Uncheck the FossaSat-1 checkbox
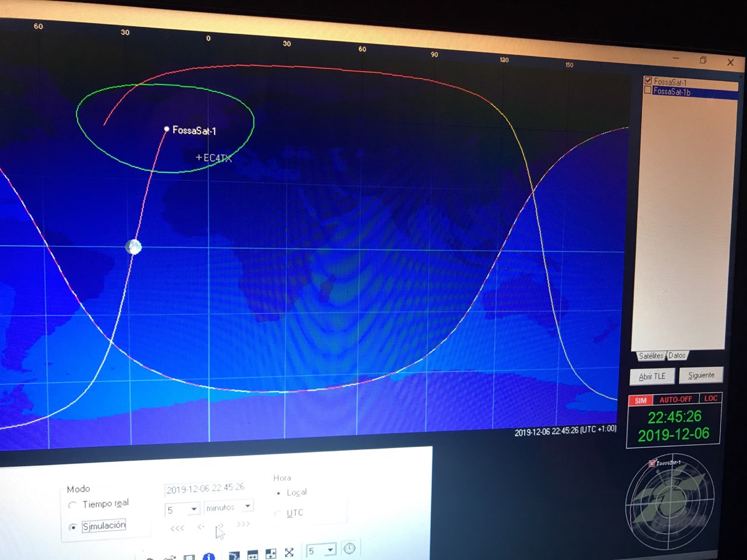This screenshot has height=560, width=747. 648,80
